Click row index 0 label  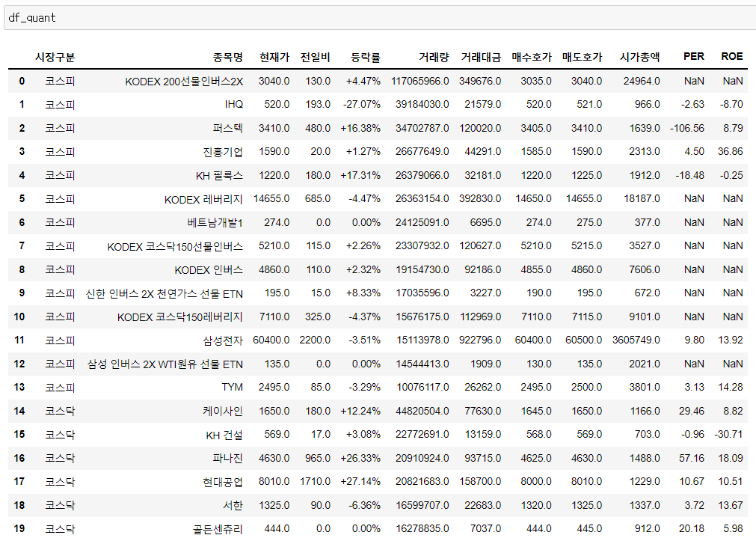pyautogui.click(x=22, y=81)
